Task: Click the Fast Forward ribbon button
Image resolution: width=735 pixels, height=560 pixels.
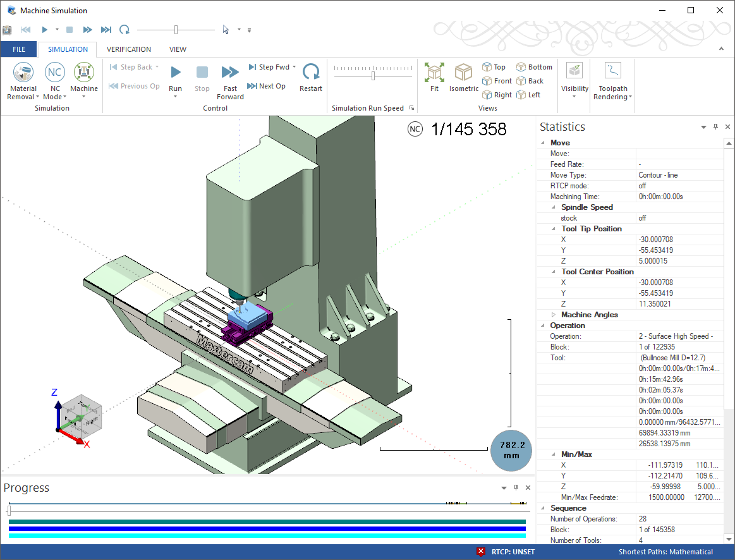Action: (x=230, y=82)
